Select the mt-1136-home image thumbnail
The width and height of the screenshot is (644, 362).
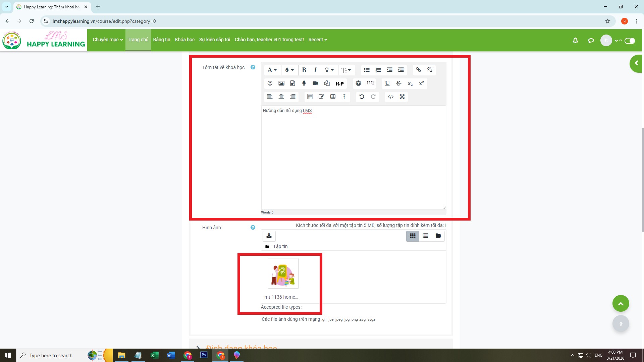(283, 273)
